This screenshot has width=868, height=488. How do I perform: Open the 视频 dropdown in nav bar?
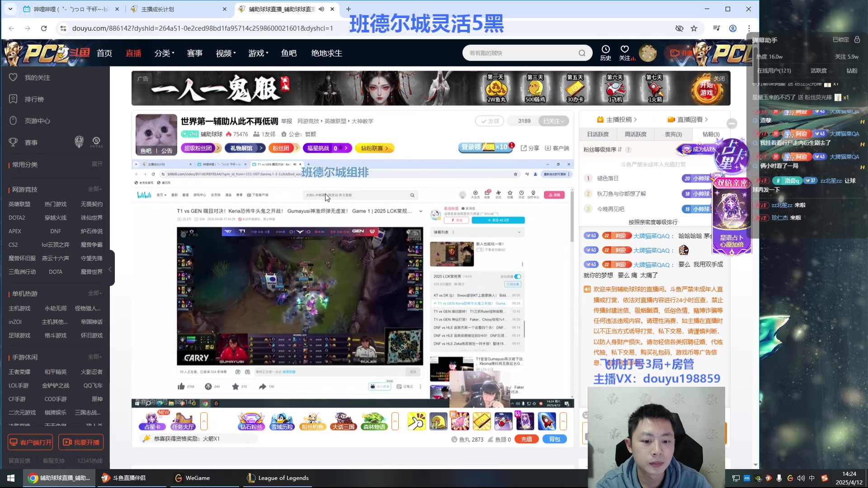pos(226,53)
